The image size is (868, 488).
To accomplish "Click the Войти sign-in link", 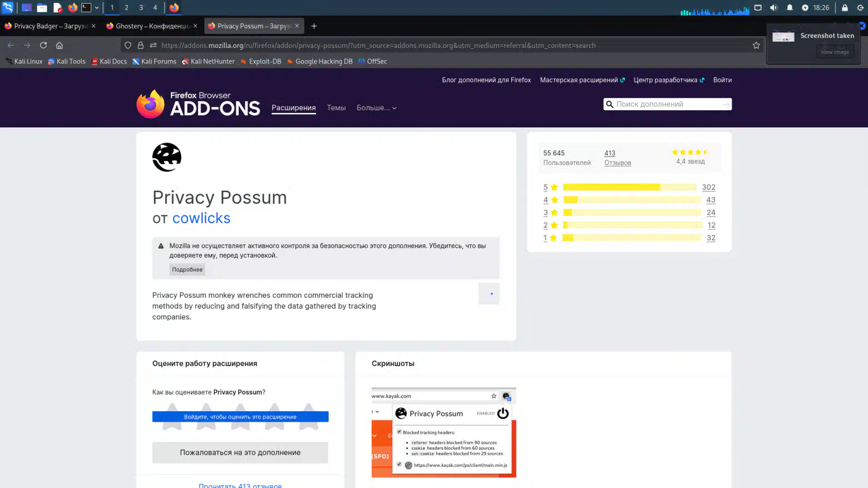I will click(722, 80).
